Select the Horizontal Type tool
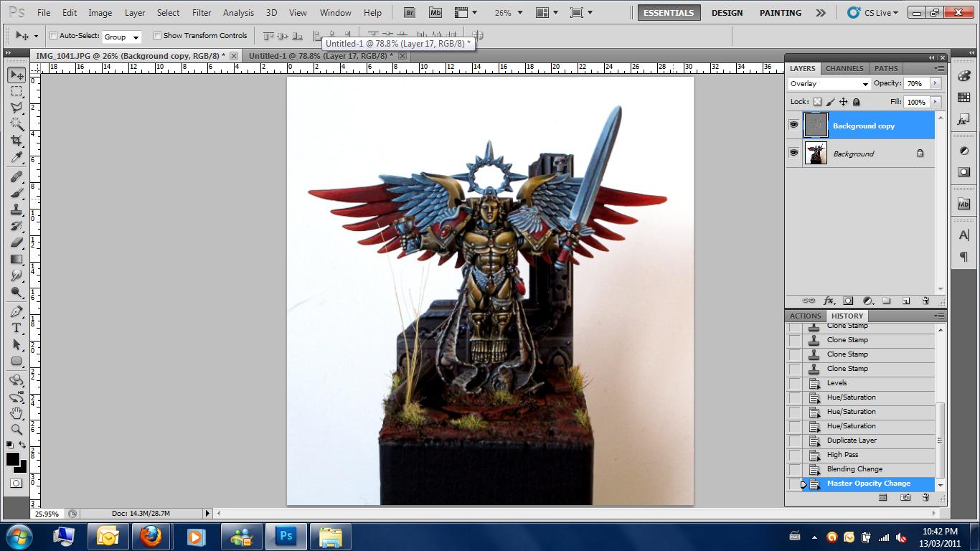980x551 pixels. click(17, 328)
